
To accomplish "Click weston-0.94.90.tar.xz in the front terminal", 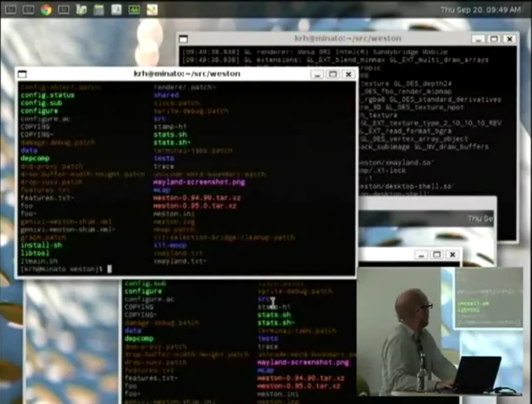I will click(x=197, y=198).
